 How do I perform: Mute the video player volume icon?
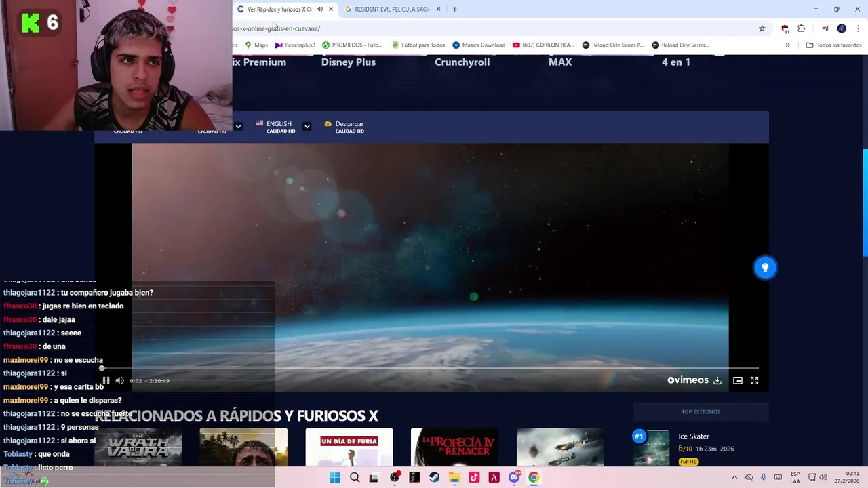119,380
